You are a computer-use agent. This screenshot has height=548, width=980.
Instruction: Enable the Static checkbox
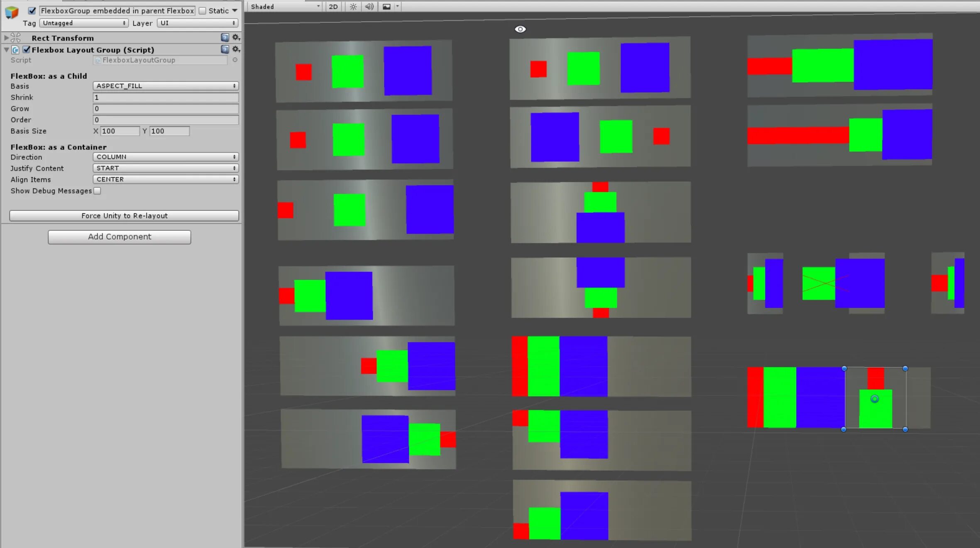(203, 11)
